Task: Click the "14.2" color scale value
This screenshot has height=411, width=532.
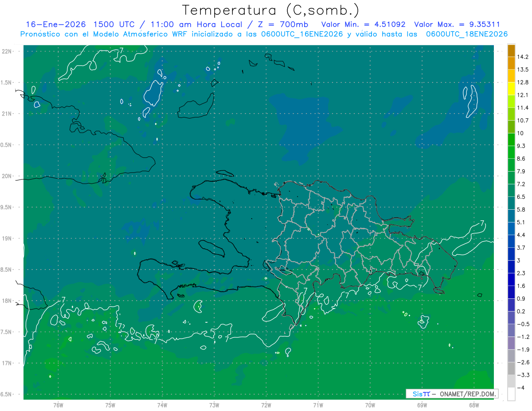Action: pyautogui.click(x=523, y=57)
